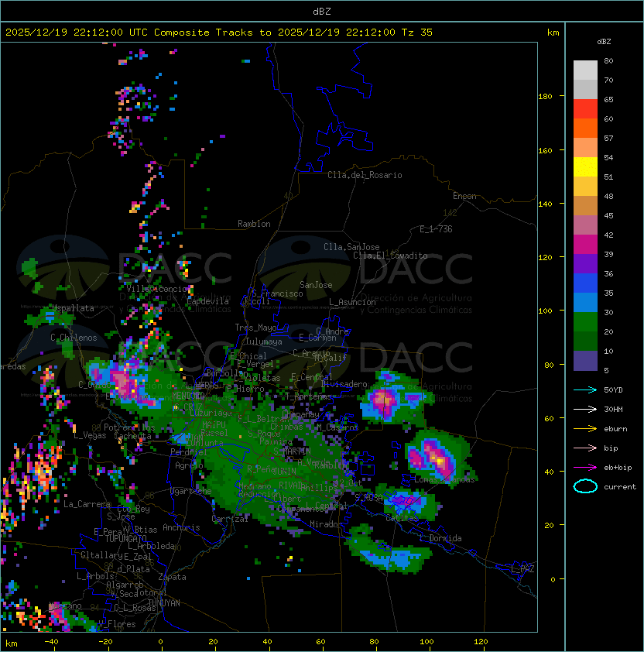644x652 pixels.
Task: Select the purple 36-39 dBZ legend swatch
Action: pos(585,264)
